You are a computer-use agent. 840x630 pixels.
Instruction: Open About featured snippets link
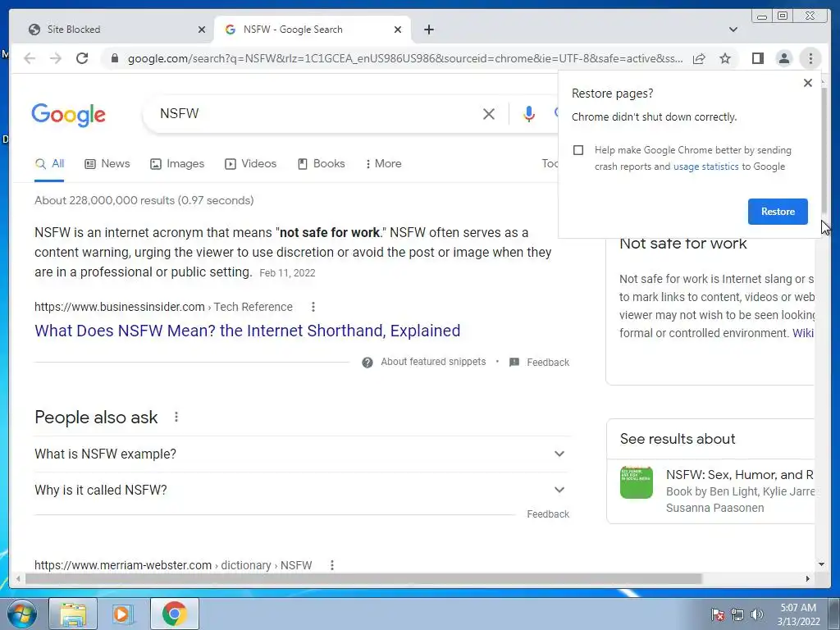click(x=433, y=362)
